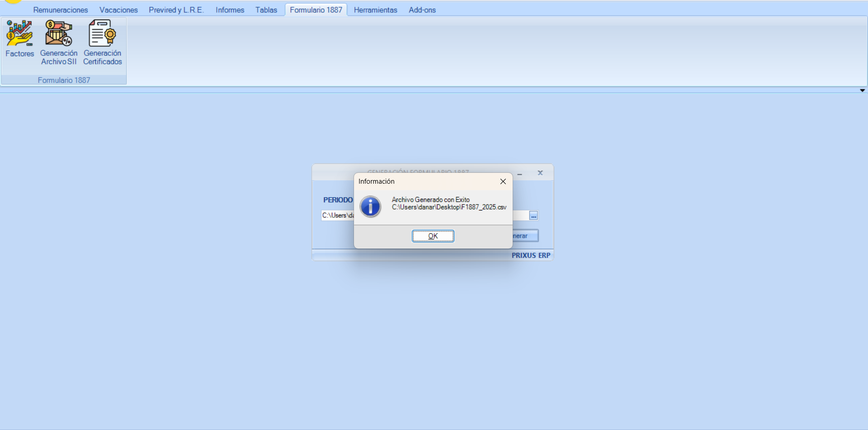The height and width of the screenshot is (430, 868).
Task: Go to the Informes tab
Action: [230, 10]
